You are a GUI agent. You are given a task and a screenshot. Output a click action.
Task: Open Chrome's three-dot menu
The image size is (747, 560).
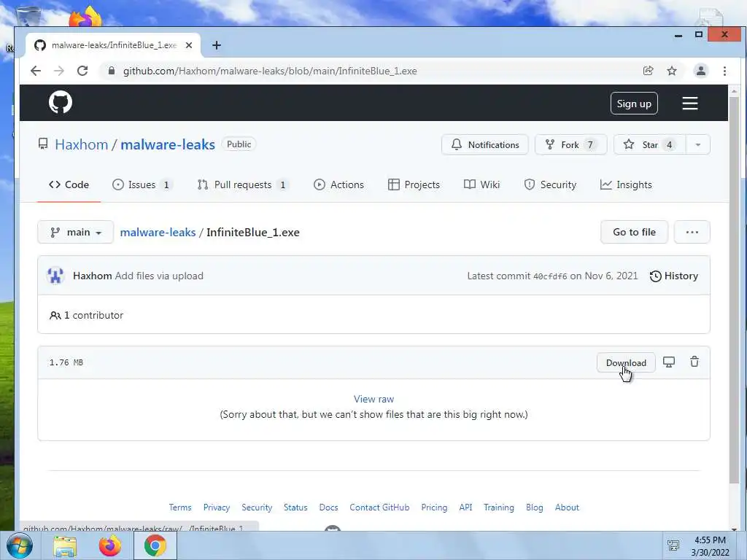click(724, 71)
